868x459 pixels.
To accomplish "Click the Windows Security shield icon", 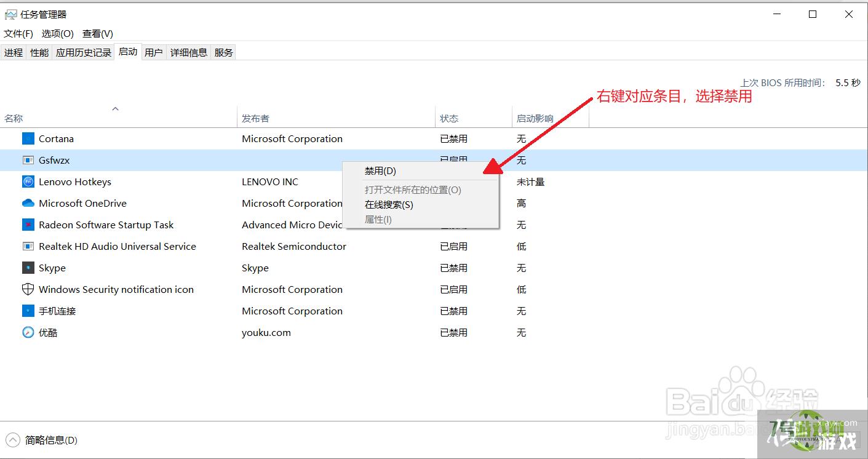I will click(28, 289).
